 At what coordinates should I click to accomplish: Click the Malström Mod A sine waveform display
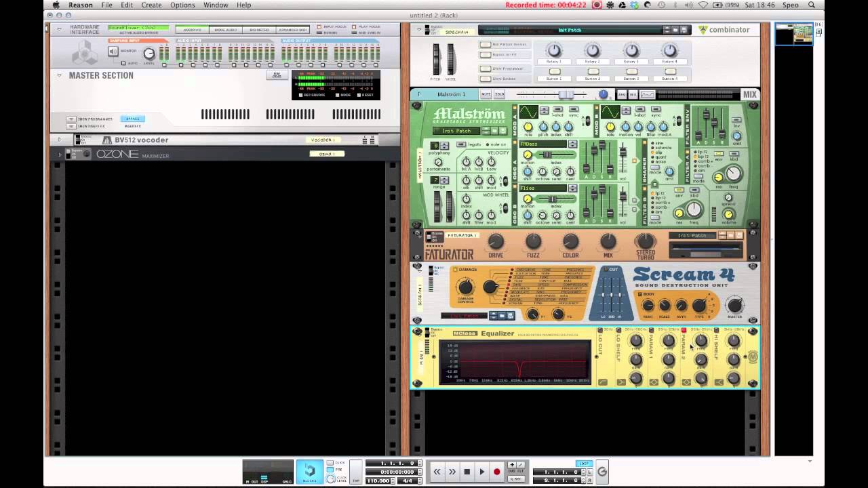528,112
